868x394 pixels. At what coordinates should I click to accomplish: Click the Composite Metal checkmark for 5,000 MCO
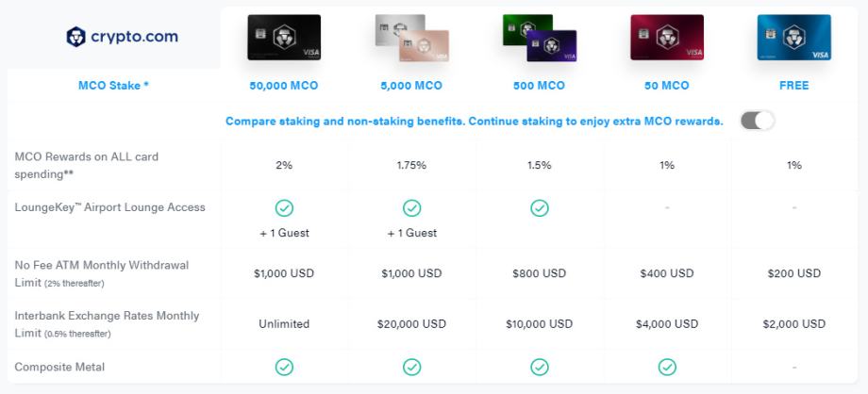click(411, 367)
